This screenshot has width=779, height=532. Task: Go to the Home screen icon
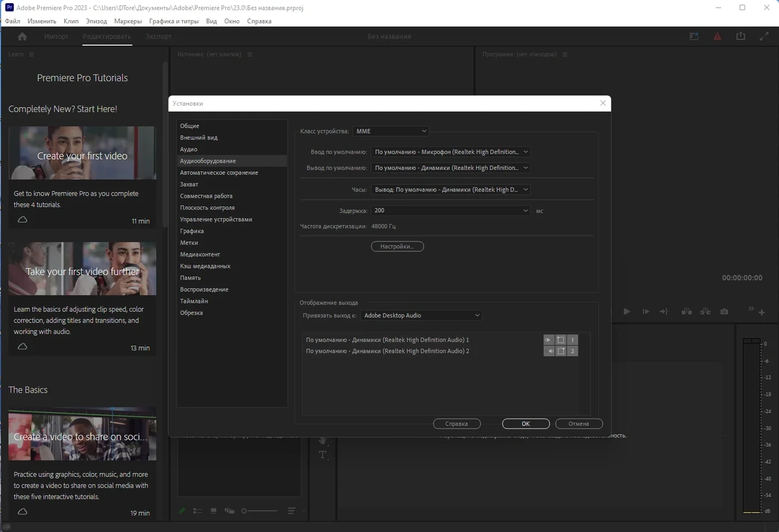coord(22,36)
